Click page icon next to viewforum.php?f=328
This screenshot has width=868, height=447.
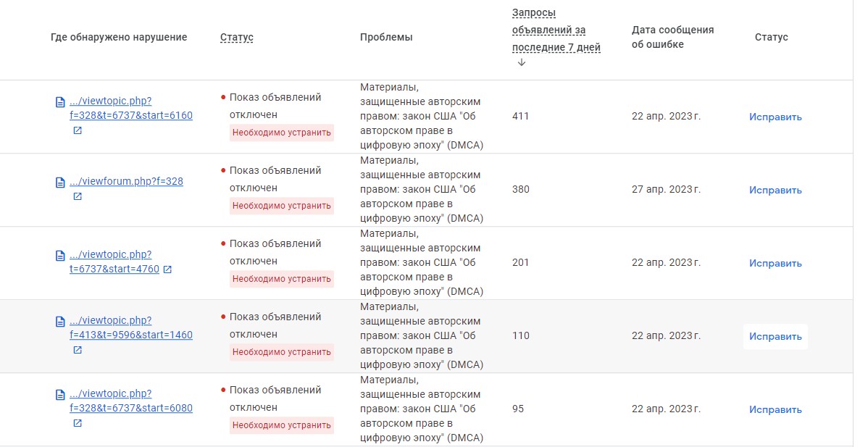click(x=60, y=183)
